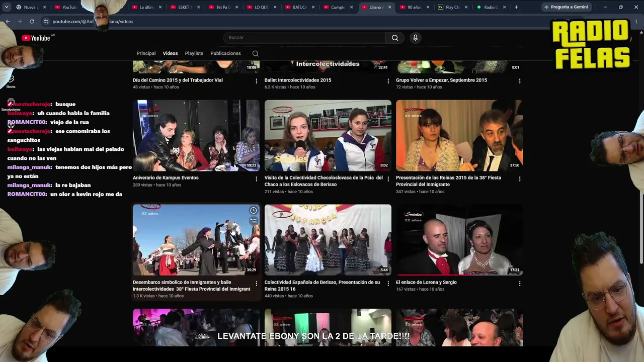This screenshot has height=362, width=644.
Task: Open options menu for Día del Camino 2015 video
Action: click(x=256, y=81)
